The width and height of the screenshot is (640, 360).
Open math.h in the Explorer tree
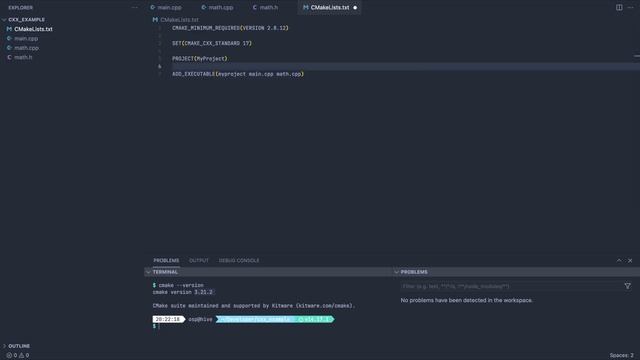pos(23,57)
